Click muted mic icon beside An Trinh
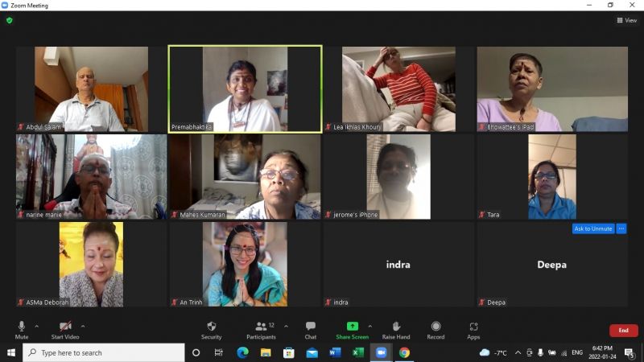644x362 pixels. pos(174,302)
